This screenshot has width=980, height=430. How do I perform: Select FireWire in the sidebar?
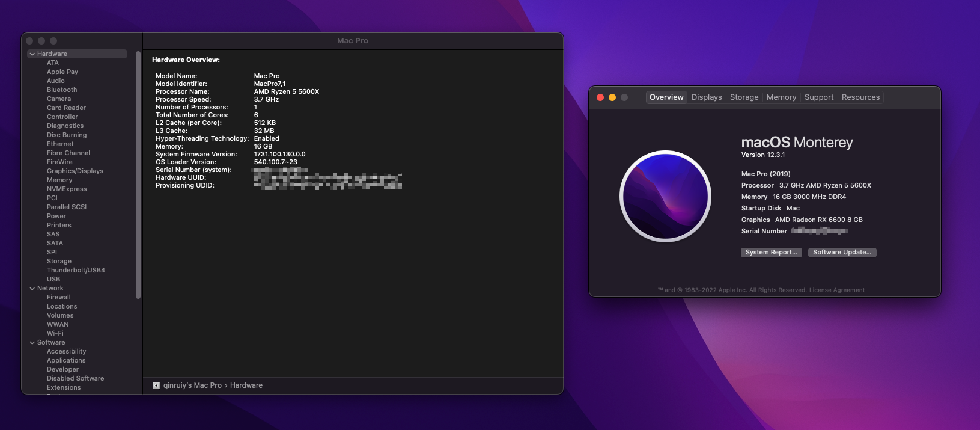coord(59,162)
